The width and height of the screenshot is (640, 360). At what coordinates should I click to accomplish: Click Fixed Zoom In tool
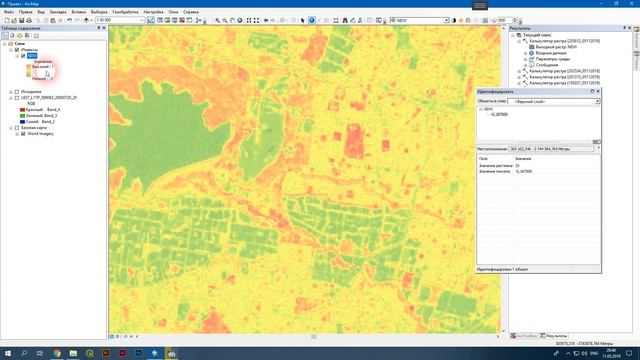point(249,20)
